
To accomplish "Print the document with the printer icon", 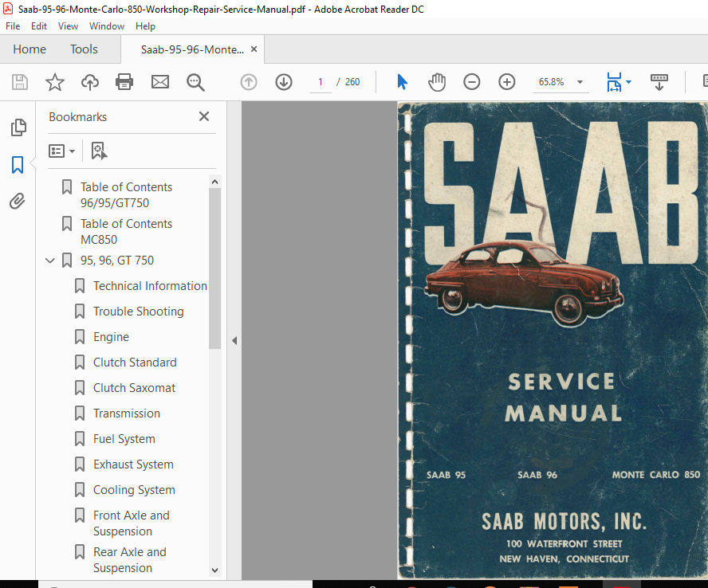I will coord(124,82).
